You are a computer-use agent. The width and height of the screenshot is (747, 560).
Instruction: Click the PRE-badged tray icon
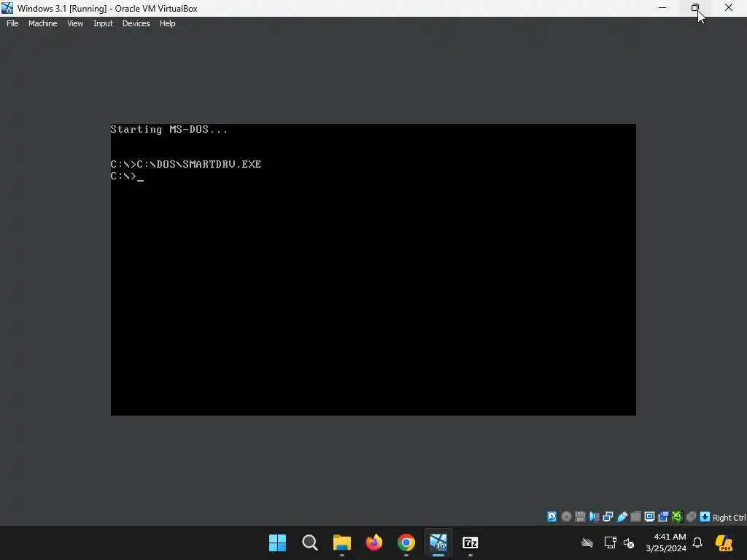pos(724,542)
